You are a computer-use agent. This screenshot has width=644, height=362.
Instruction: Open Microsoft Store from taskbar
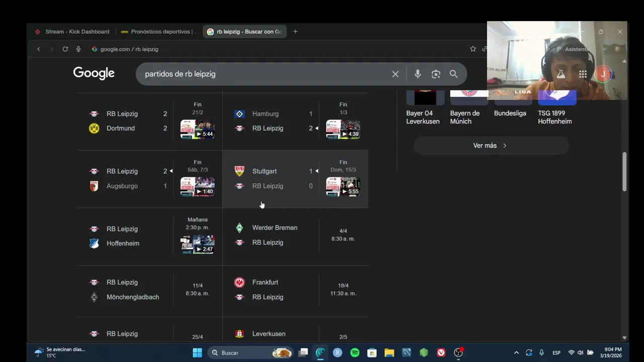(372, 352)
